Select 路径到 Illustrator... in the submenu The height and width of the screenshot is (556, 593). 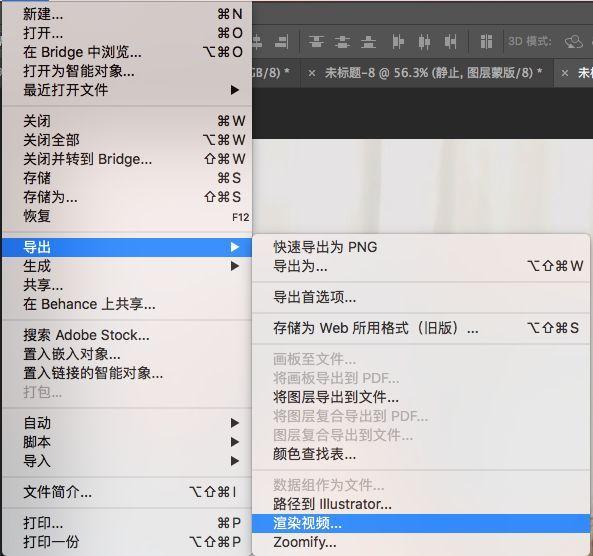(421, 504)
